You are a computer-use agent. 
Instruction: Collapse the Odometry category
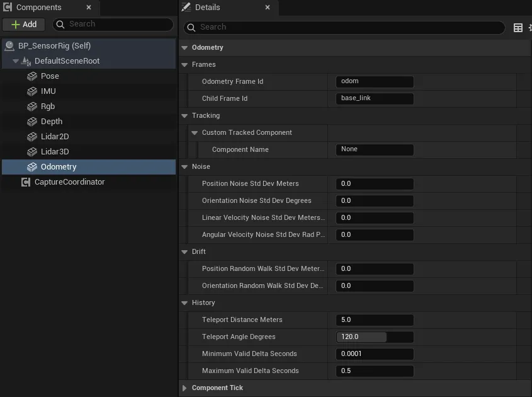[x=184, y=48]
